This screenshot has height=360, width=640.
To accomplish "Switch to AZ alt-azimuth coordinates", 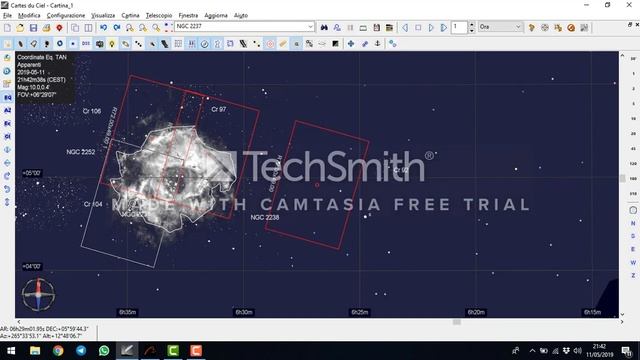I will point(7,110).
